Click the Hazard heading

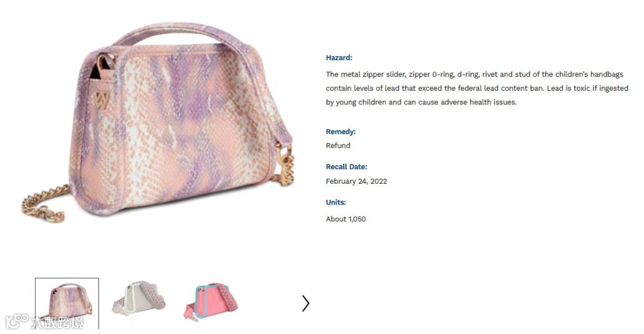tap(339, 57)
